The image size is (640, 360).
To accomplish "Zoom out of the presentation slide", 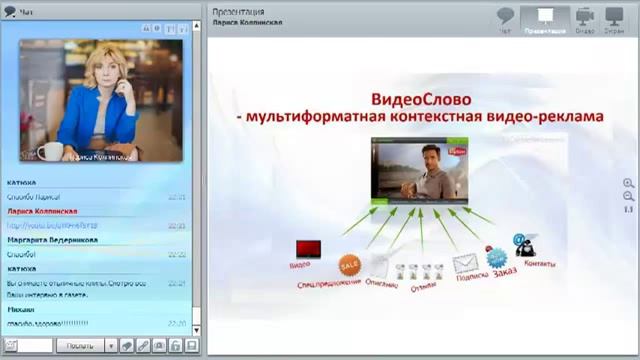I will [629, 196].
